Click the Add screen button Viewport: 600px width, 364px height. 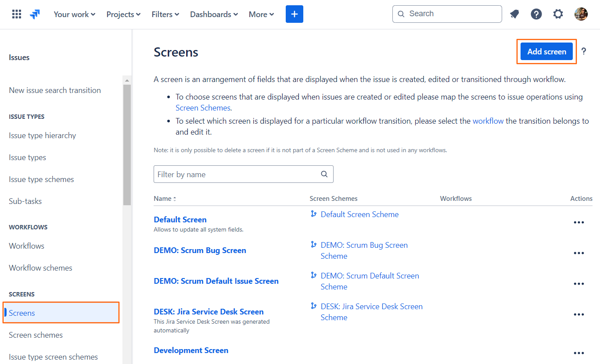546,51
